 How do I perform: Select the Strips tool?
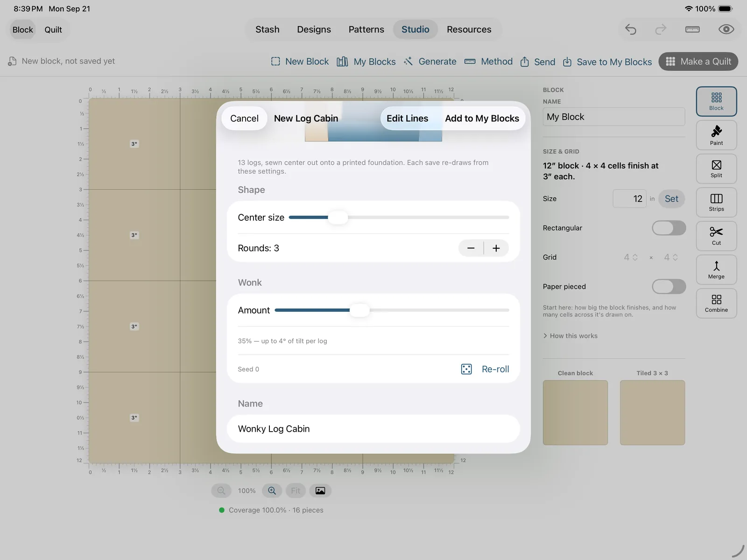(x=716, y=203)
